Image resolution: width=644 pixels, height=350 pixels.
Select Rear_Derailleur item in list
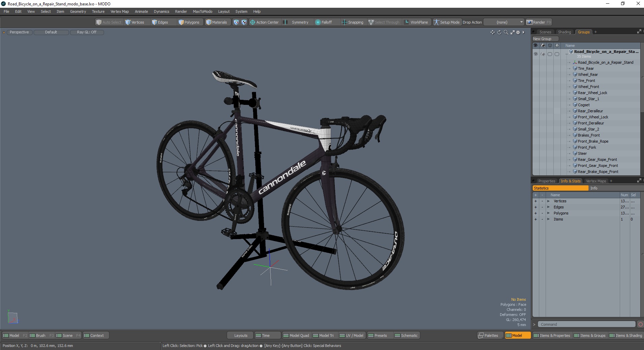point(590,111)
